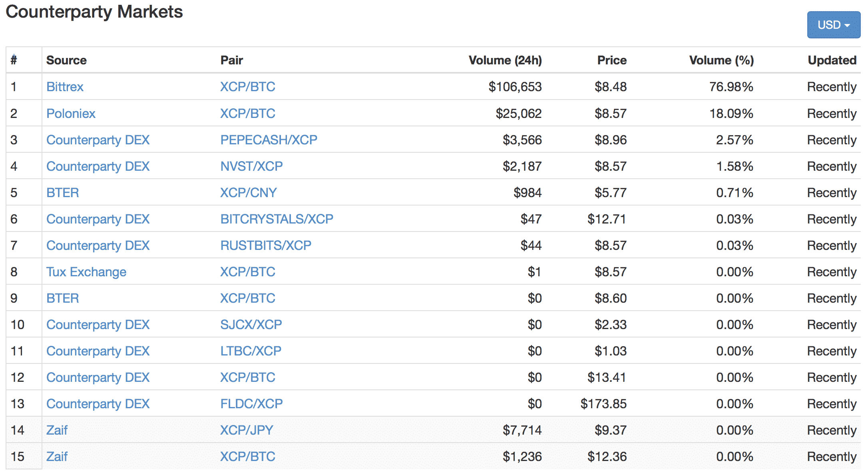The width and height of the screenshot is (868, 471).
Task: Select the $13.41 price cell
Action: pos(607,377)
